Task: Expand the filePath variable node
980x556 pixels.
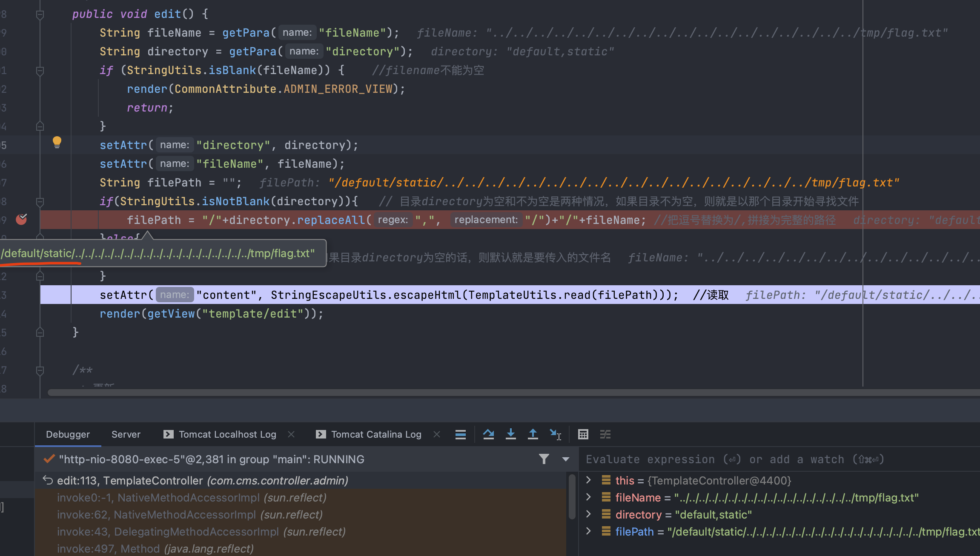Action: point(588,531)
